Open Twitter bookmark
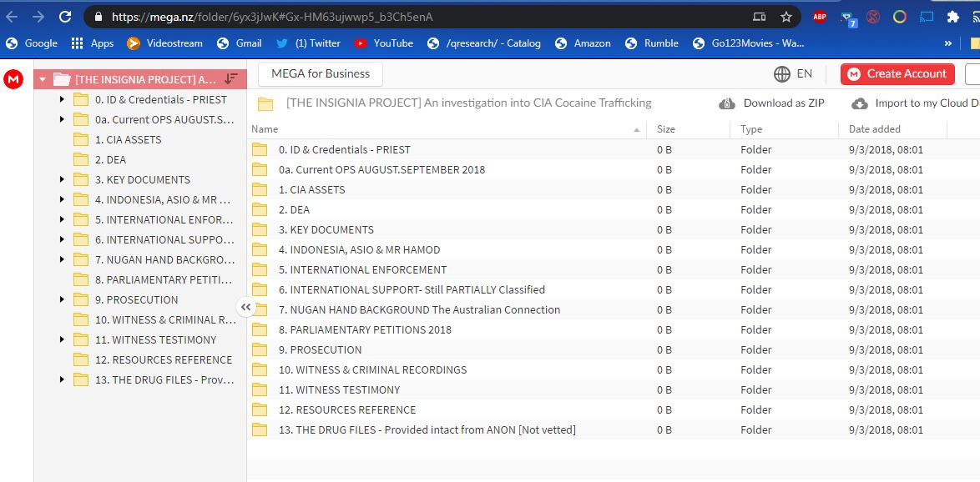Screen dimensions: 980x482 307,43
